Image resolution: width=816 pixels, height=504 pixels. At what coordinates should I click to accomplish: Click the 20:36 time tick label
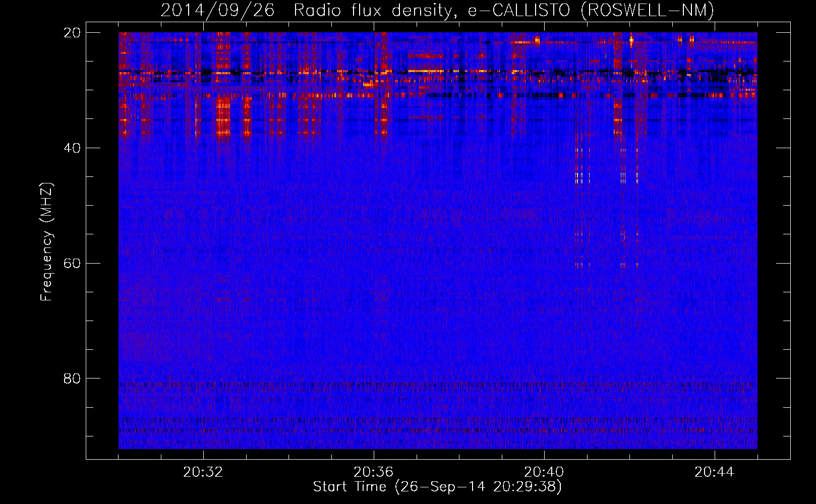coord(374,472)
